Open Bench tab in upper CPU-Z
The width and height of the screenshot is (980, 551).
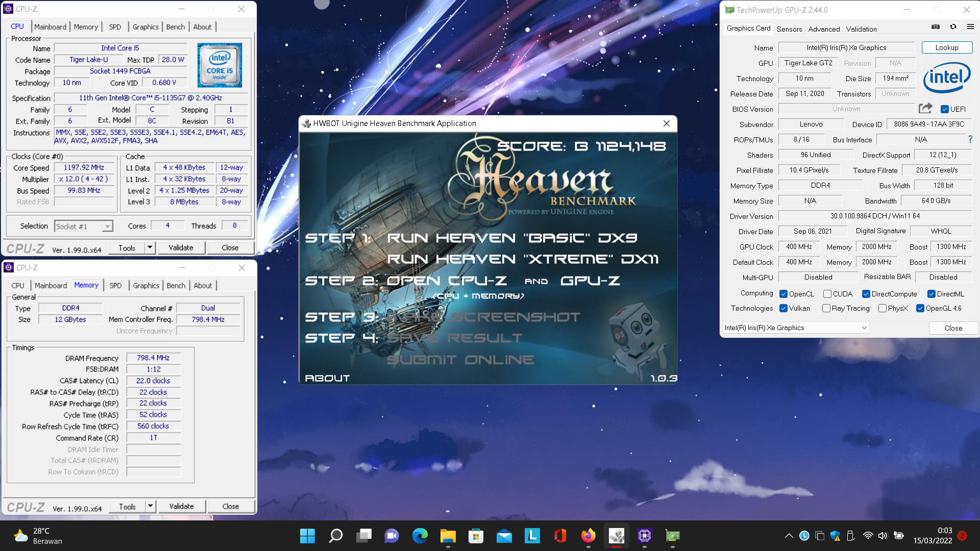(x=176, y=27)
